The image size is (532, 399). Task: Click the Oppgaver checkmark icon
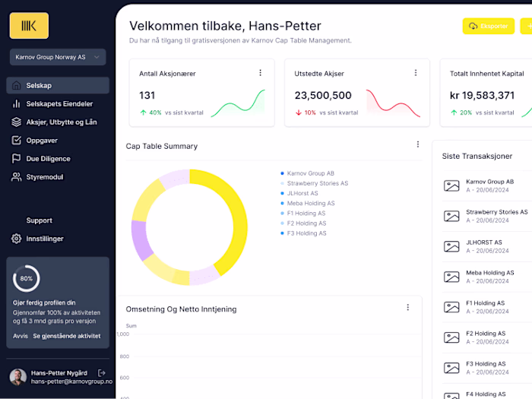(x=17, y=141)
